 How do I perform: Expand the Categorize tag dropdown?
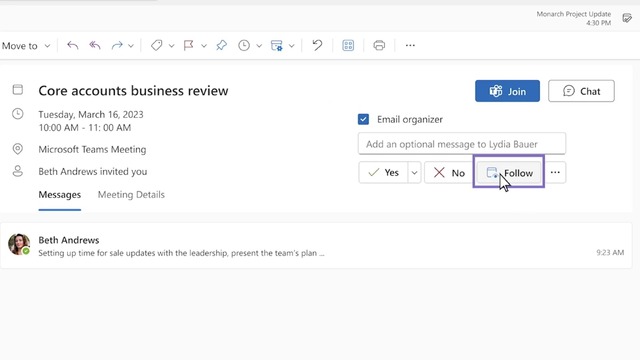[171, 46]
